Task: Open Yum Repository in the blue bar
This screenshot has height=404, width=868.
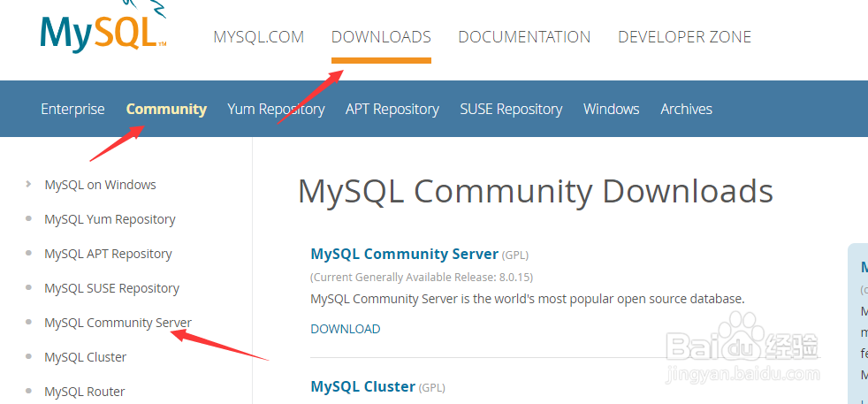Action: tap(276, 109)
